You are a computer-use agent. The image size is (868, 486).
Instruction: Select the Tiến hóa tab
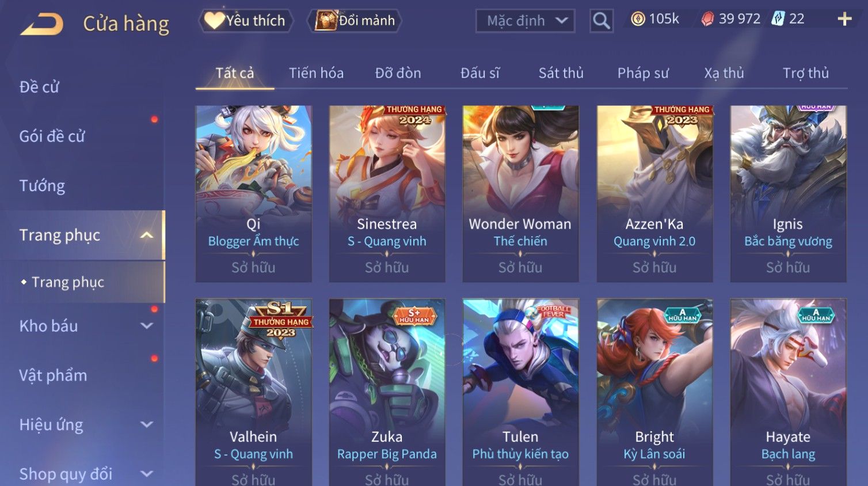pos(316,73)
